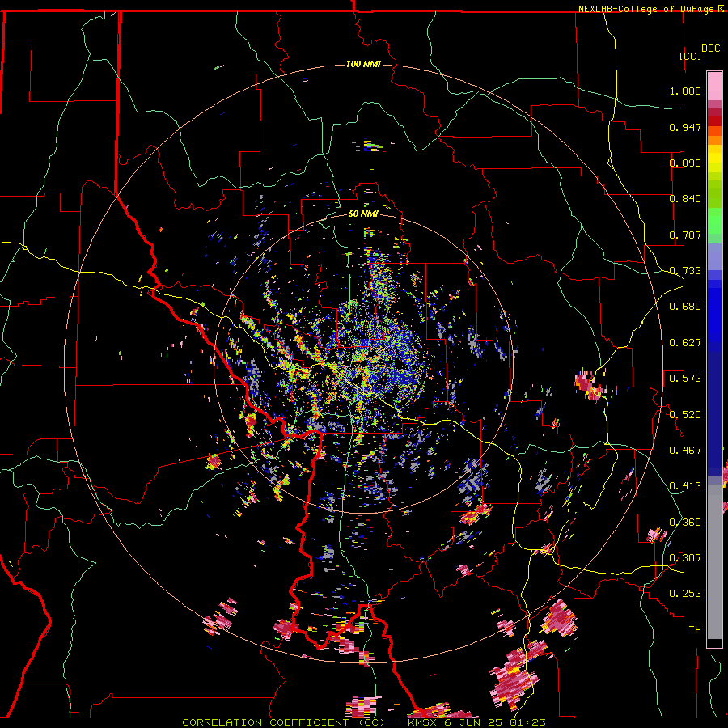The height and width of the screenshot is (728, 728).
Task: Click the TH threshold label
Action: pyautogui.click(x=695, y=630)
